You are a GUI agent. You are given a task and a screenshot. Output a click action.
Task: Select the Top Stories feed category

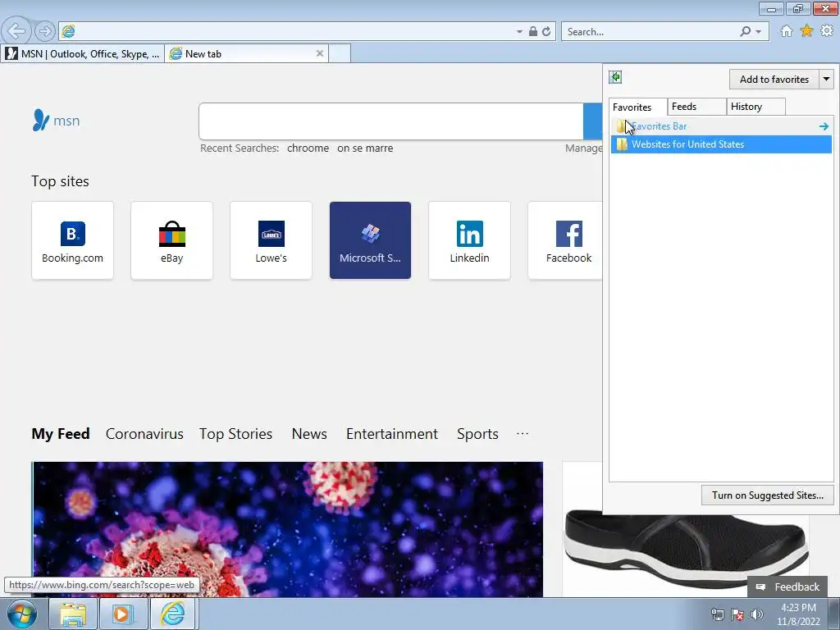coord(235,433)
